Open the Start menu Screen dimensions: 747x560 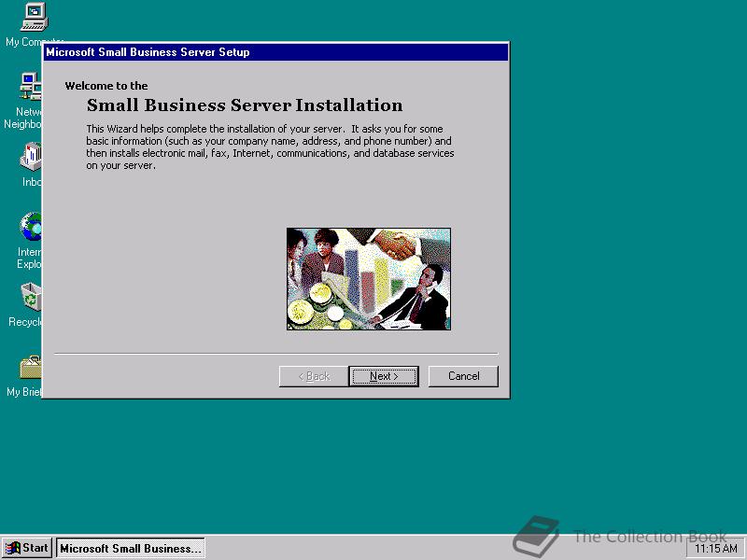(x=26, y=548)
